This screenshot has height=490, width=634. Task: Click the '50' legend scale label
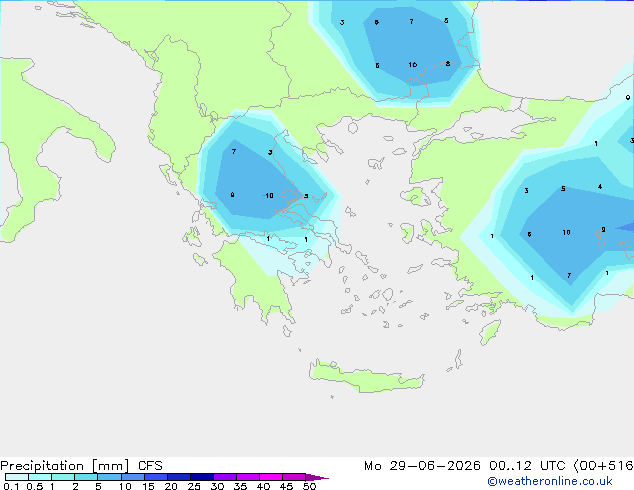tap(309, 486)
